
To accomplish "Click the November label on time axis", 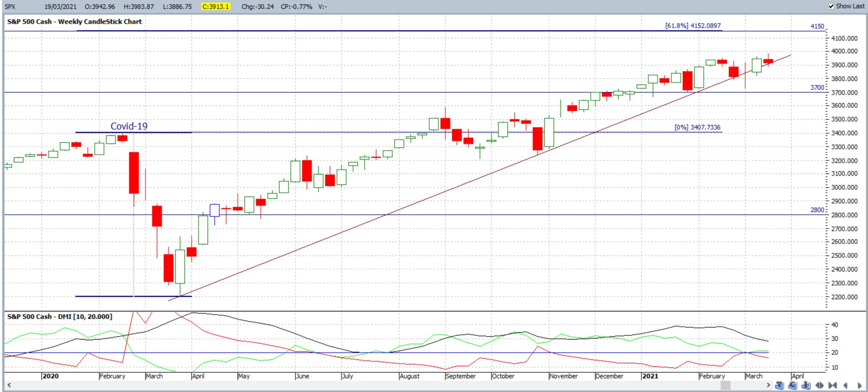I will pyautogui.click(x=564, y=376).
